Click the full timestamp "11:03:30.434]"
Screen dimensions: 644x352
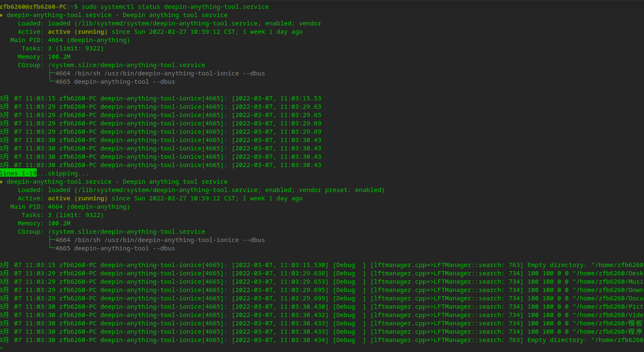point(304,340)
